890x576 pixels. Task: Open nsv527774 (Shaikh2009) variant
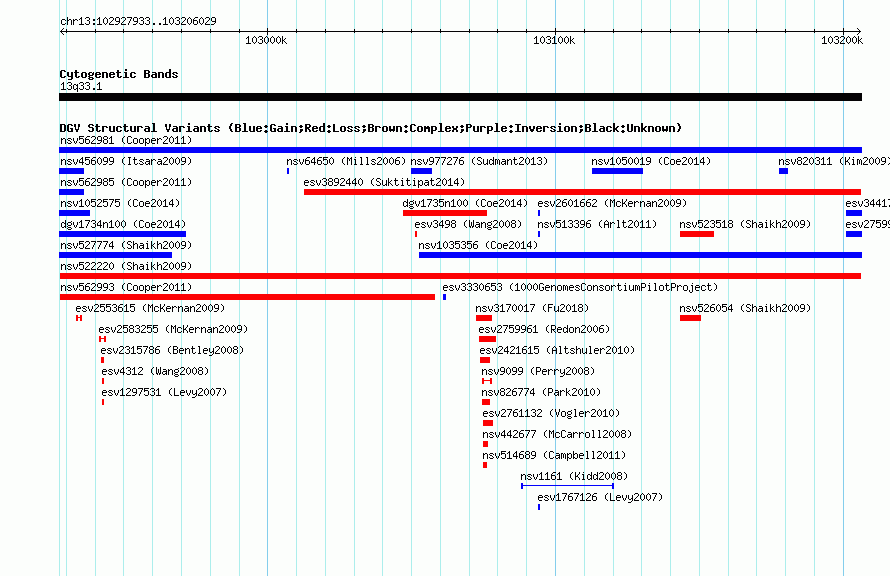point(126,245)
